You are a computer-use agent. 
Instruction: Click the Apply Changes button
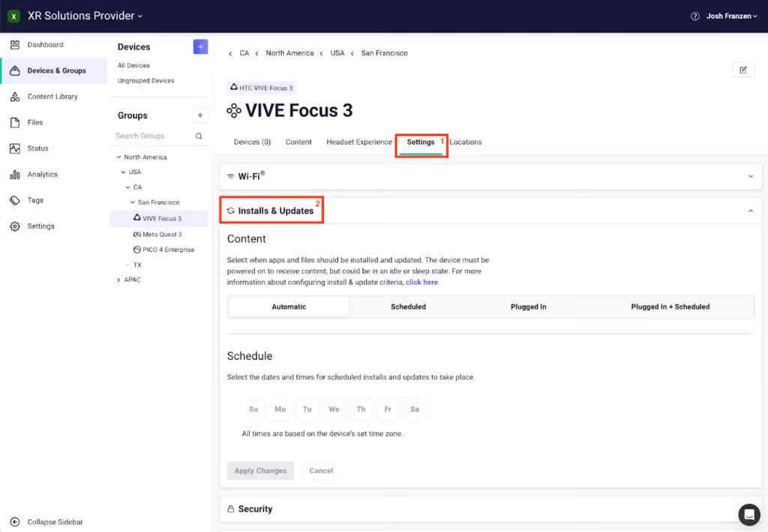click(260, 471)
